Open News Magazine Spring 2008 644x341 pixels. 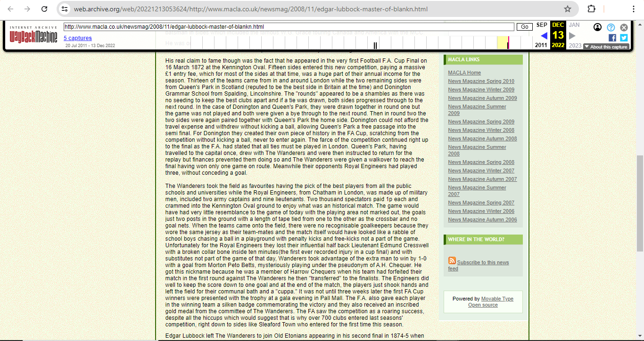[x=481, y=162]
